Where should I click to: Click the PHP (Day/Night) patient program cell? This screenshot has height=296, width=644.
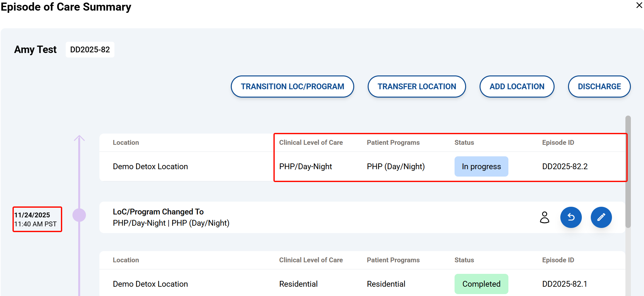[396, 167]
